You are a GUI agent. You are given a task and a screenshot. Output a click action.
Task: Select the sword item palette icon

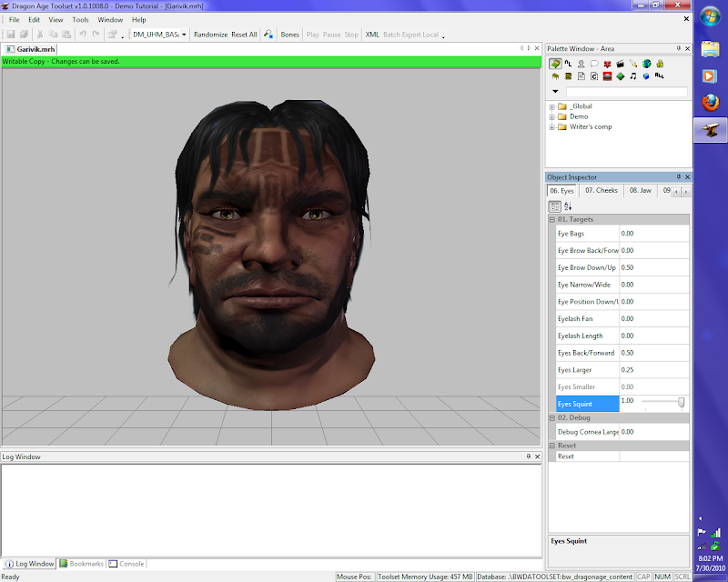tap(633, 64)
